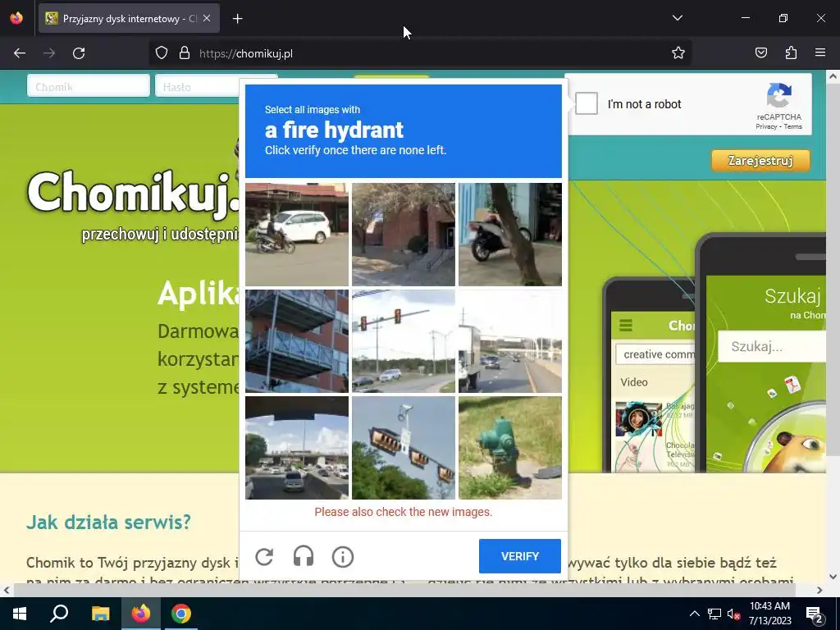
Task: Click the Hasło password field
Action: click(x=199, y=86)
